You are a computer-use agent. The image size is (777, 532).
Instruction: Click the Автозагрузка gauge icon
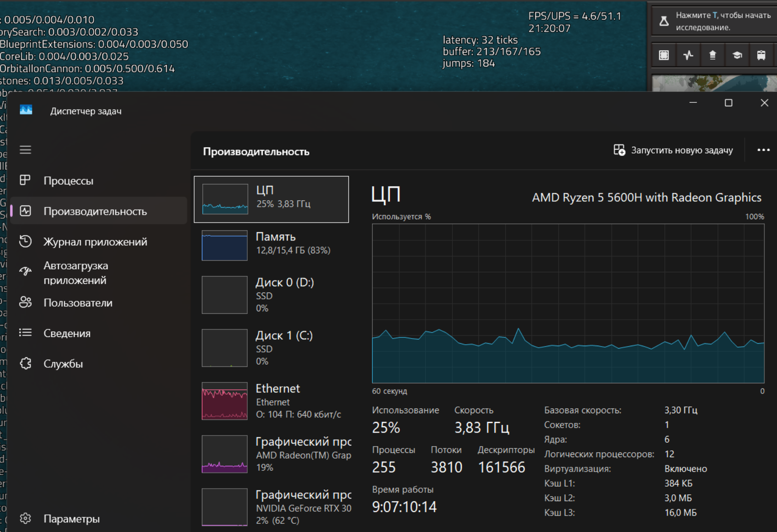click(x=25, y=271)
